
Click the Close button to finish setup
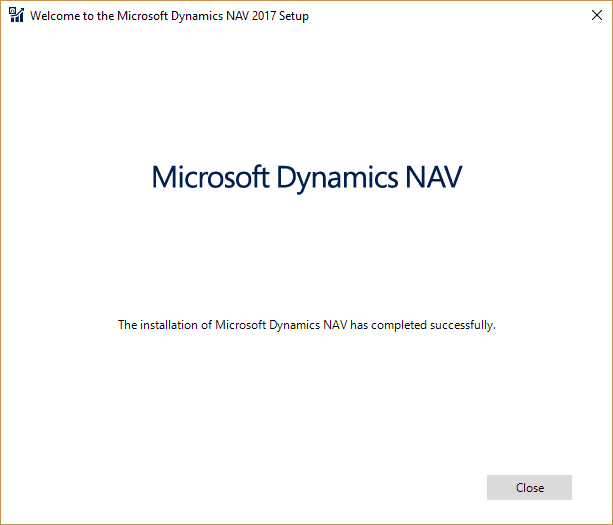[x=529, y=487]
